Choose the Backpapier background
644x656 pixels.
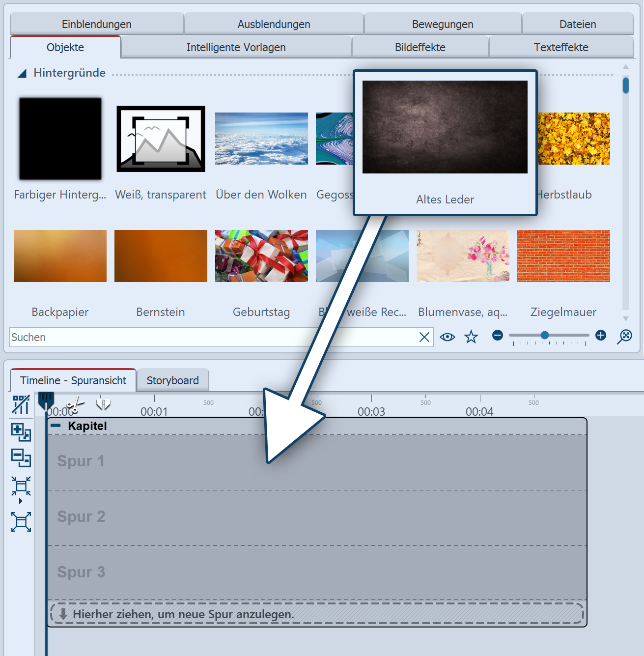(x=60, y=256)
